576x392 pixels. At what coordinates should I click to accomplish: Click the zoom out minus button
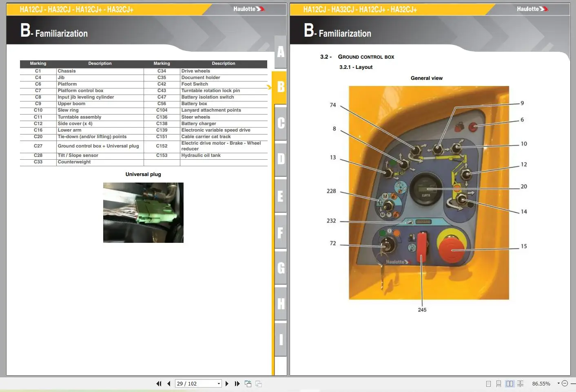[565, 383]
